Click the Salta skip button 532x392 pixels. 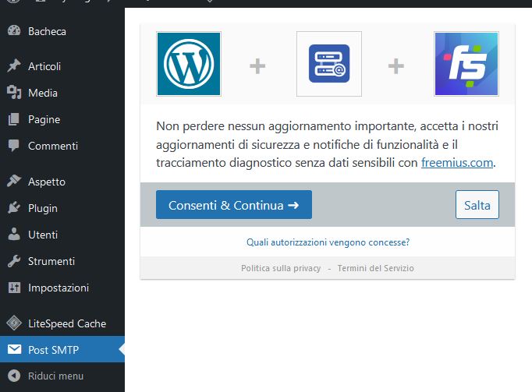click(x=477, y=204)
